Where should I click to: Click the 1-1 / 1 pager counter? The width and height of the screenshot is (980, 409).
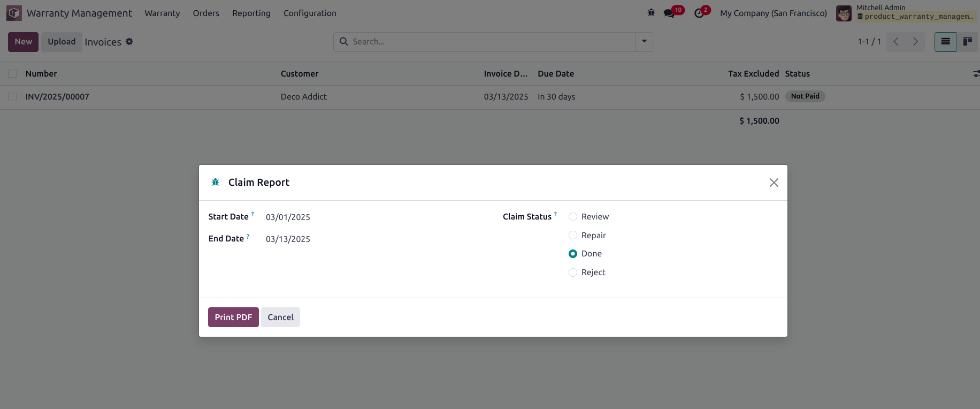[869, 42]
